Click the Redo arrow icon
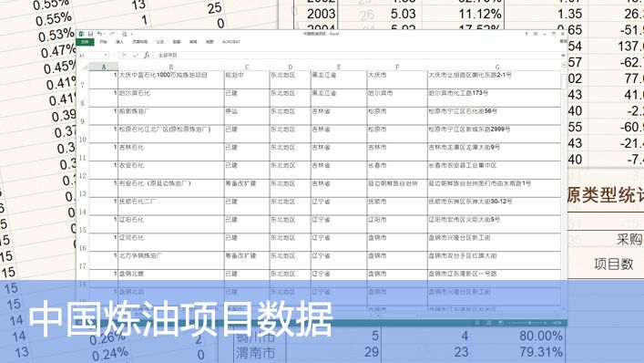The width and height of the screenshot is (644, 363). click(x=112, y=34)
